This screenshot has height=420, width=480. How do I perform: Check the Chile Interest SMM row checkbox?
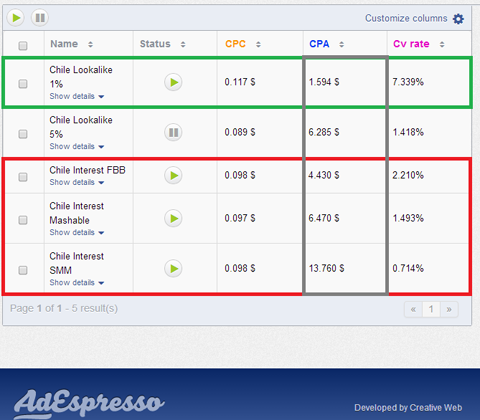(23, 270)
